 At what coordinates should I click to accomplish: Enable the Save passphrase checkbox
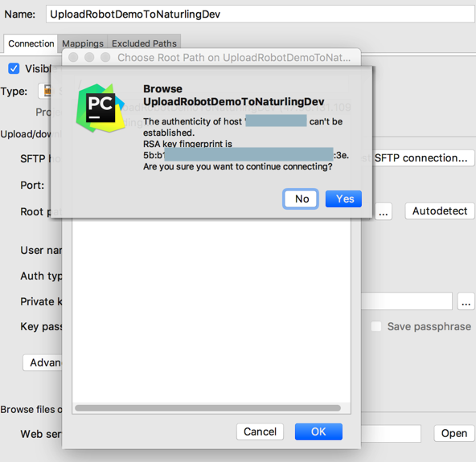(x=376, y=326)
